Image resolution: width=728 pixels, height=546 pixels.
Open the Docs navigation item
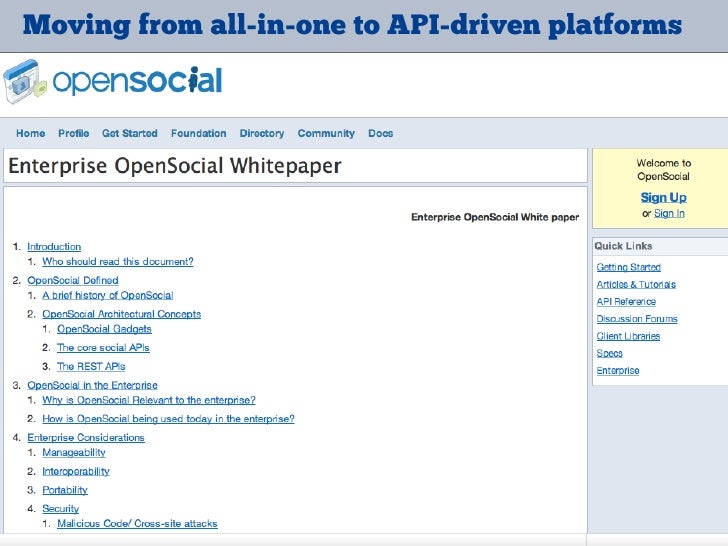point(381,133)
